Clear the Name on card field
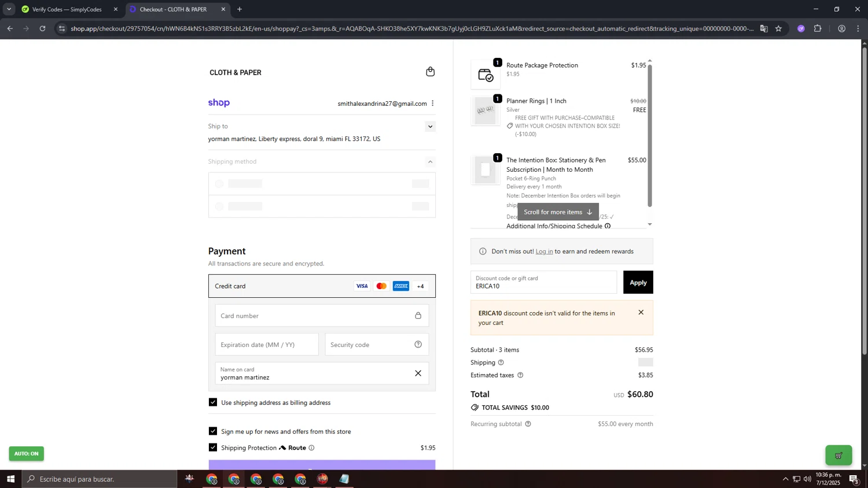This screenshot has height=488, width=868. 418,373
